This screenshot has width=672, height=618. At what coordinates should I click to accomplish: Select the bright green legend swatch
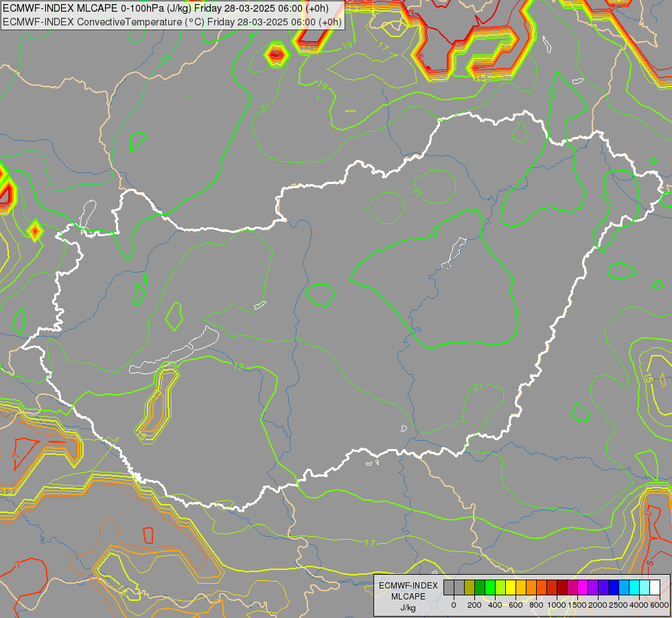pos(490,587)
